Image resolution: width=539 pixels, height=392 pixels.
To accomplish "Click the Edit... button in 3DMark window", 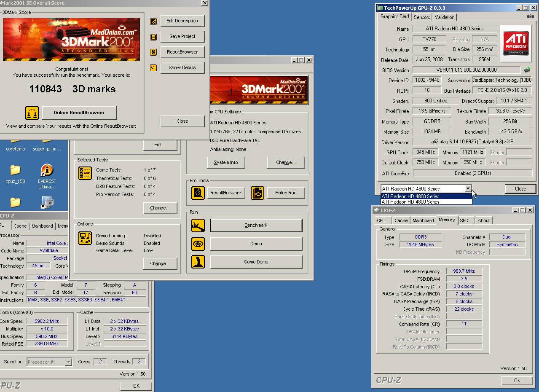I will [x=160, y=145].
